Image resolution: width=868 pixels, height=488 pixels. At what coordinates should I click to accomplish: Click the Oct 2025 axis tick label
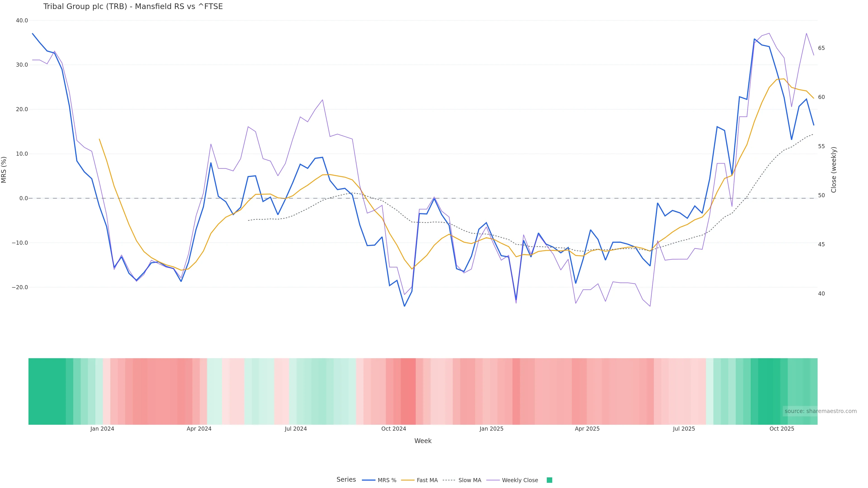click(x=782, y=429)
